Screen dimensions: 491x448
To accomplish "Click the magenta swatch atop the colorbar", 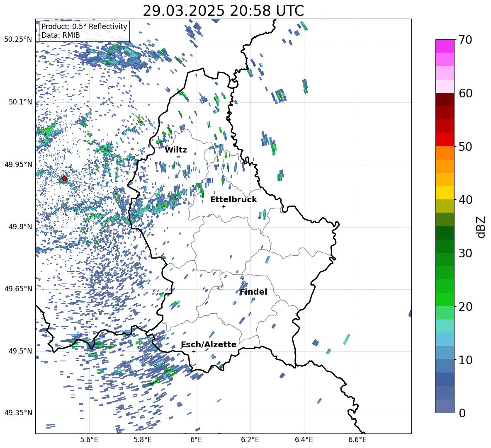I will [445, 46].
